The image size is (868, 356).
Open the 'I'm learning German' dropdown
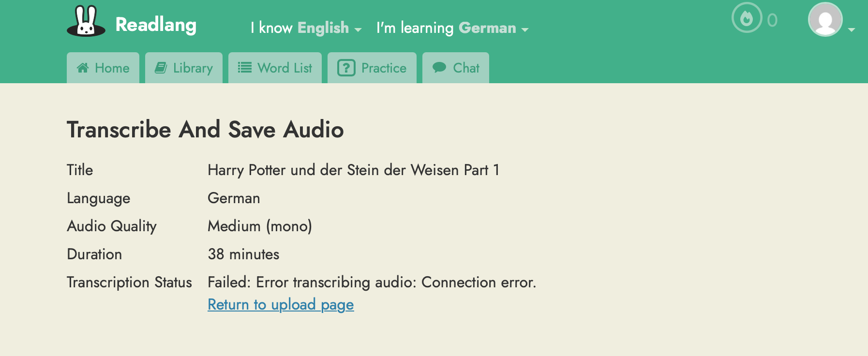[x=452, y=28]
